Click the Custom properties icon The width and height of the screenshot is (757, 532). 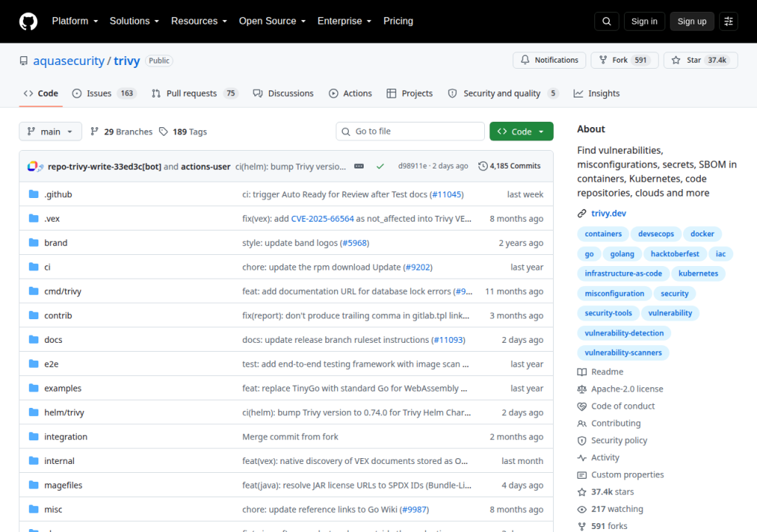tap(582, 475)
